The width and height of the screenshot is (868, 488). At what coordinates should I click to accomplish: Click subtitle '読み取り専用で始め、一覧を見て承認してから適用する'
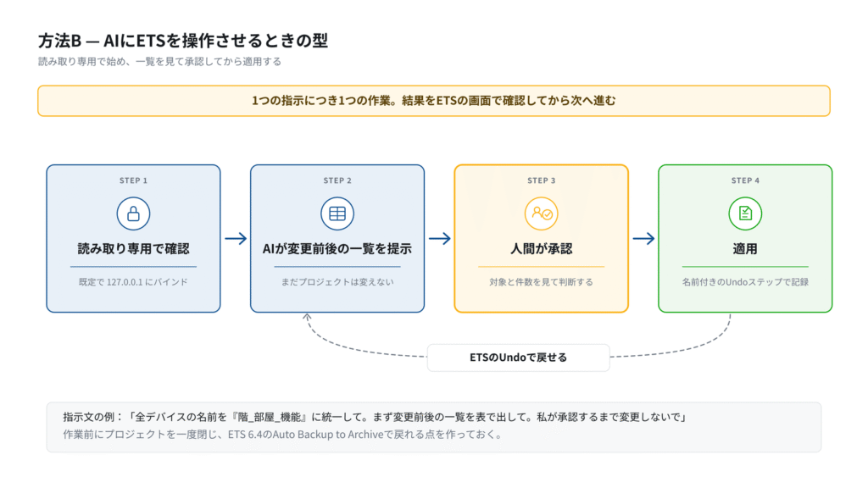pos(159,61)
